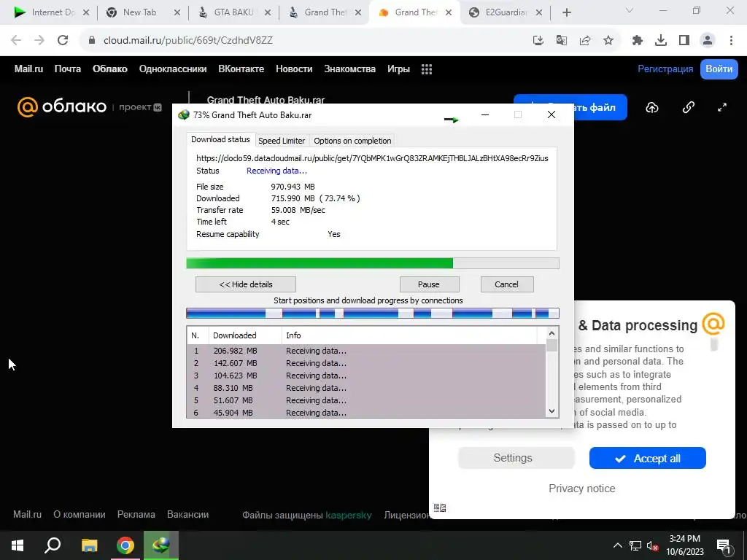Switch to the GTA BAKU browser tab

tap(233, 12)
